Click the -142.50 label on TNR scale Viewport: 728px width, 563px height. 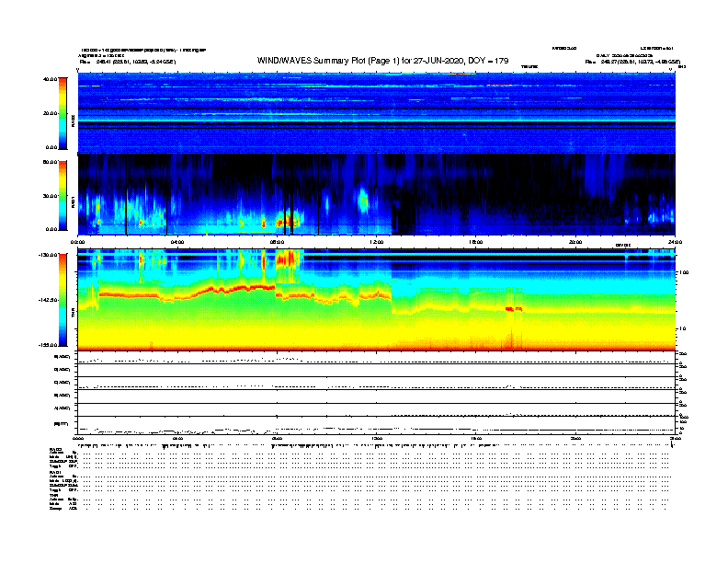[x=49, y=300]
